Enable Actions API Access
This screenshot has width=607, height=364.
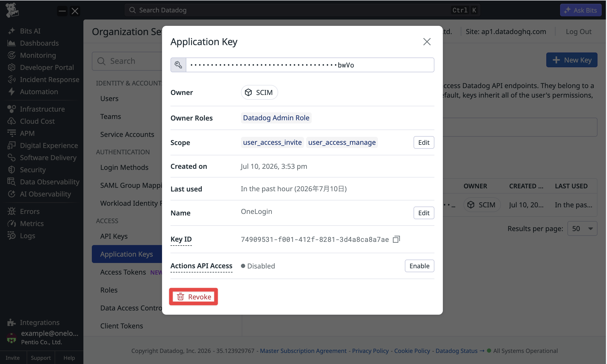point(419,266)
